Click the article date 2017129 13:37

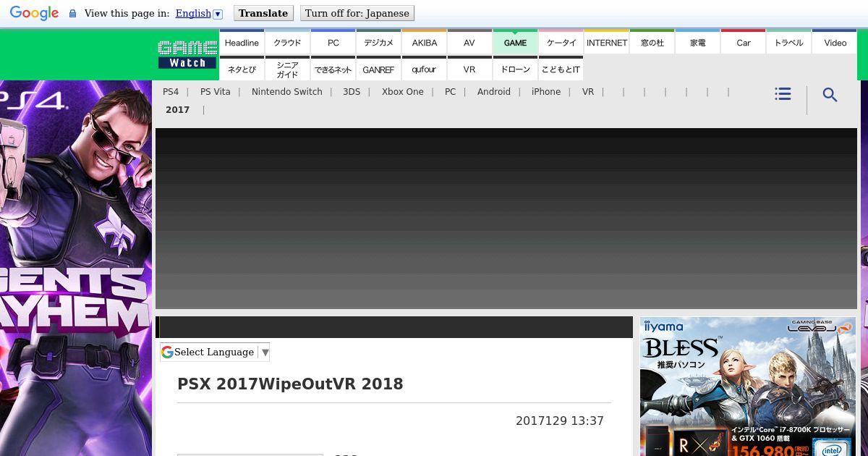(560, 421)
